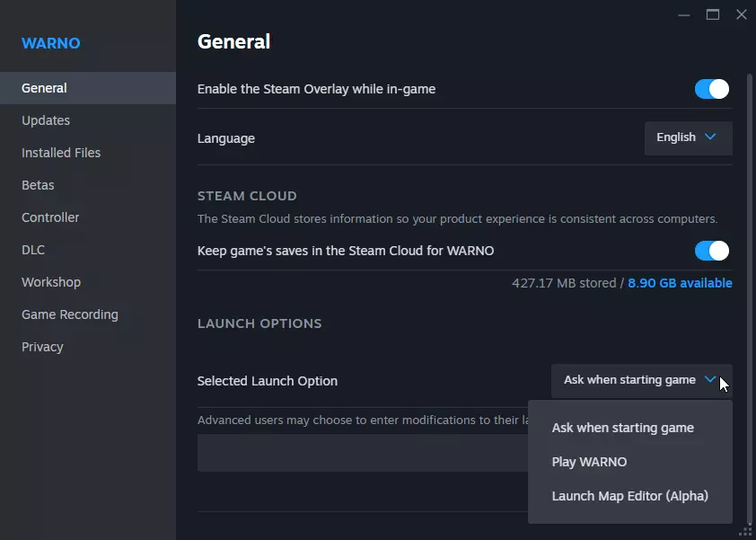Maximize the properties window
This screenshot has width=756, height=540.
[713, 14]
